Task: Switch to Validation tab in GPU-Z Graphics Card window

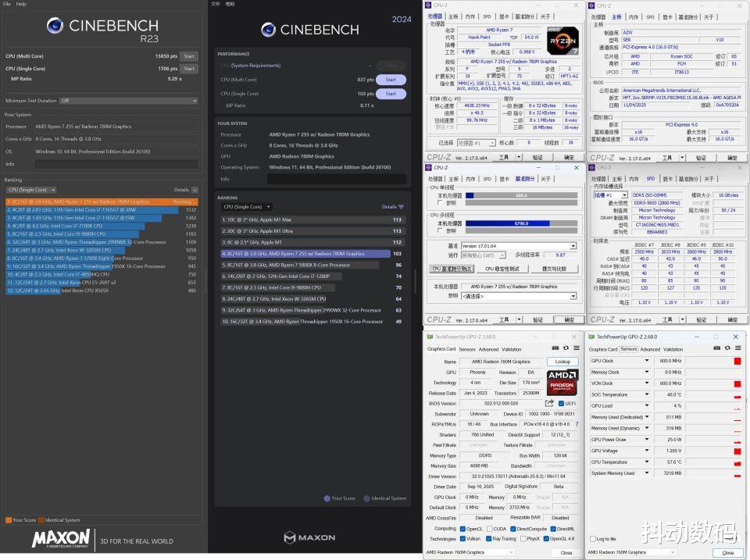Action: (x=511, y=350)
